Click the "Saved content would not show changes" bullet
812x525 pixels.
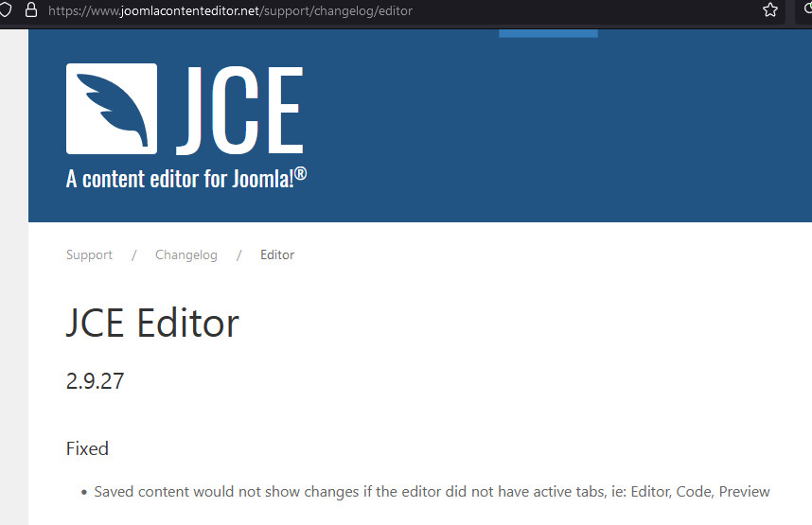click(x=432, y=491)
